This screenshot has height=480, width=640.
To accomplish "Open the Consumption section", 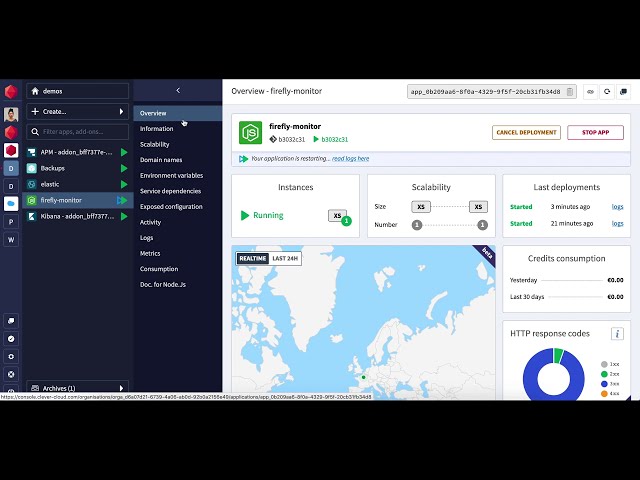I will point(159,269).
